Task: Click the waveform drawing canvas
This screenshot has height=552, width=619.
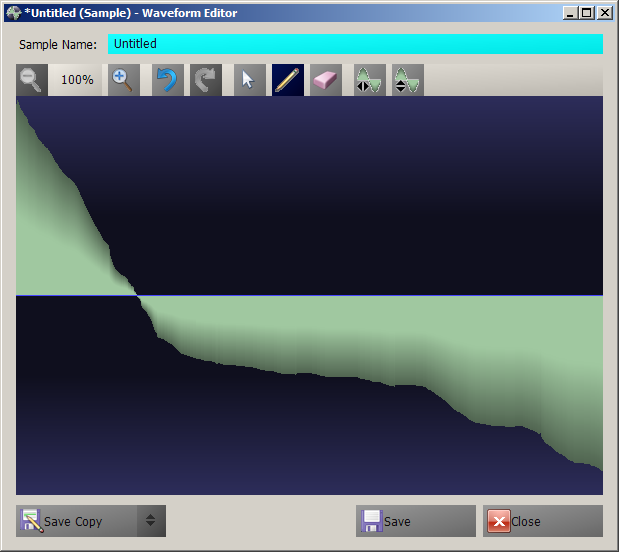Action: [310, 295]
